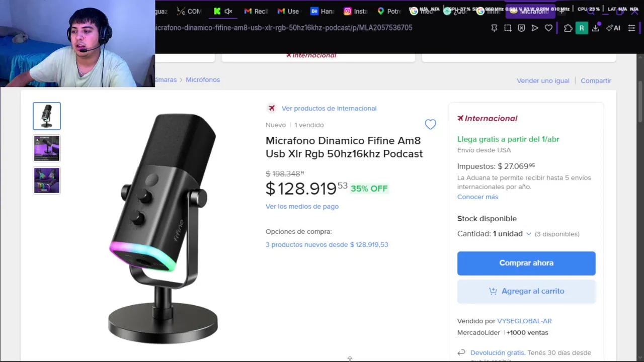Click the ad blocker shield icon
This screenshot has height=362, width=644.
(x=521, y=28)
